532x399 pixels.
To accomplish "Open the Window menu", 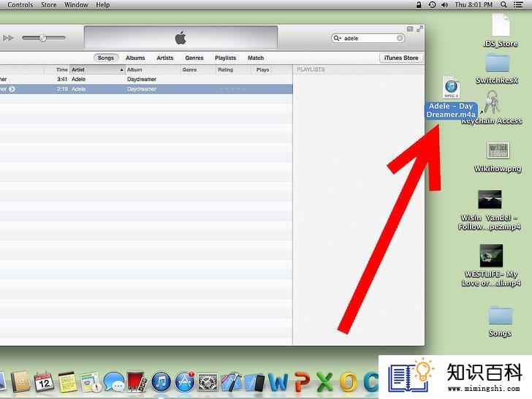I will click(76, 4).
